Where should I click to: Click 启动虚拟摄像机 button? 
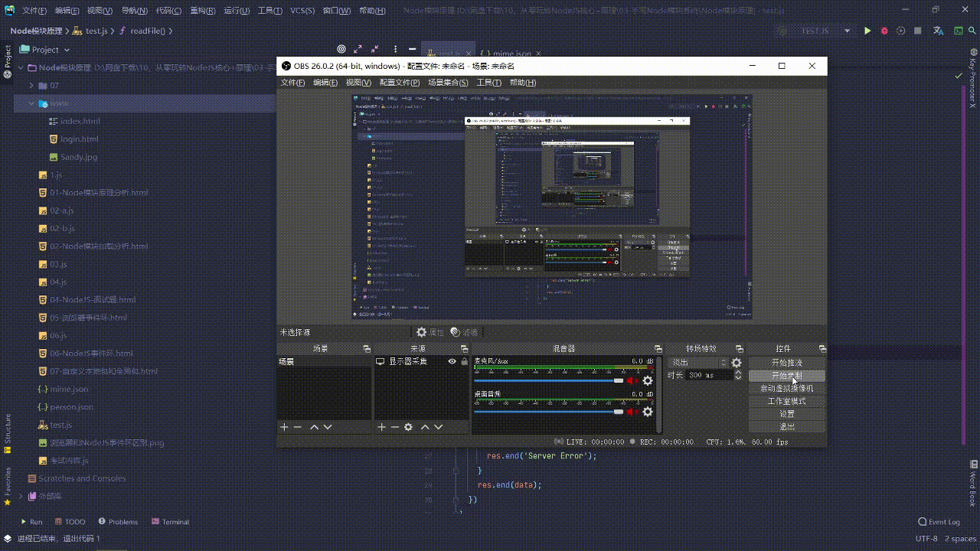787,388
